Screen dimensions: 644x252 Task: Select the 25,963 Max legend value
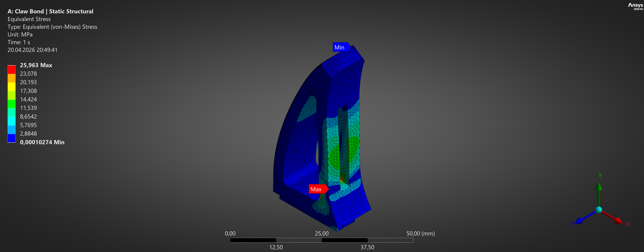(x=36, y=65)
